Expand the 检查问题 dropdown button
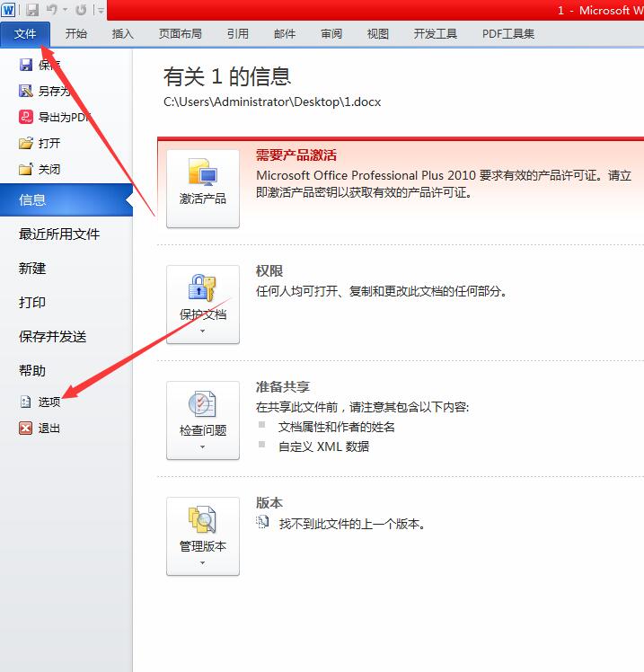The image size is (644, 672). coord(203,420)
